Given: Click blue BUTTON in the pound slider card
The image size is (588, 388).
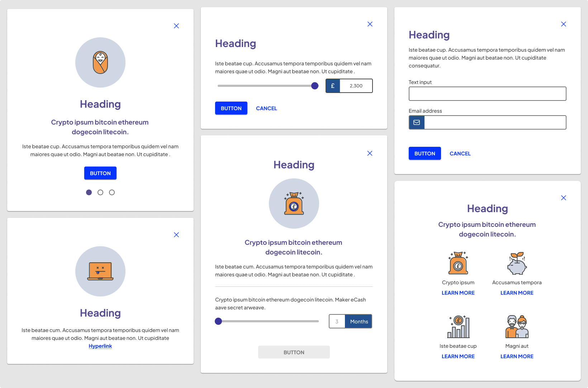Looking at the screenshot, I should click(231, 108).
